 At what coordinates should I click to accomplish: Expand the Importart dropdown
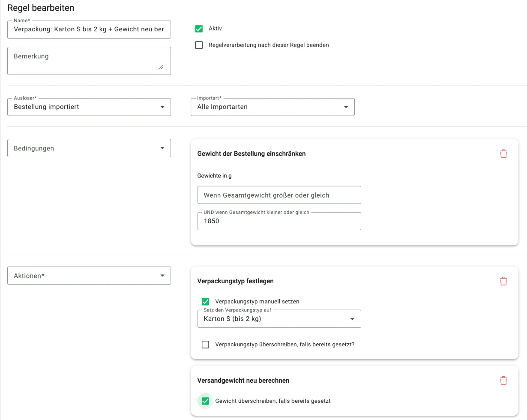(x=272, y=107)
